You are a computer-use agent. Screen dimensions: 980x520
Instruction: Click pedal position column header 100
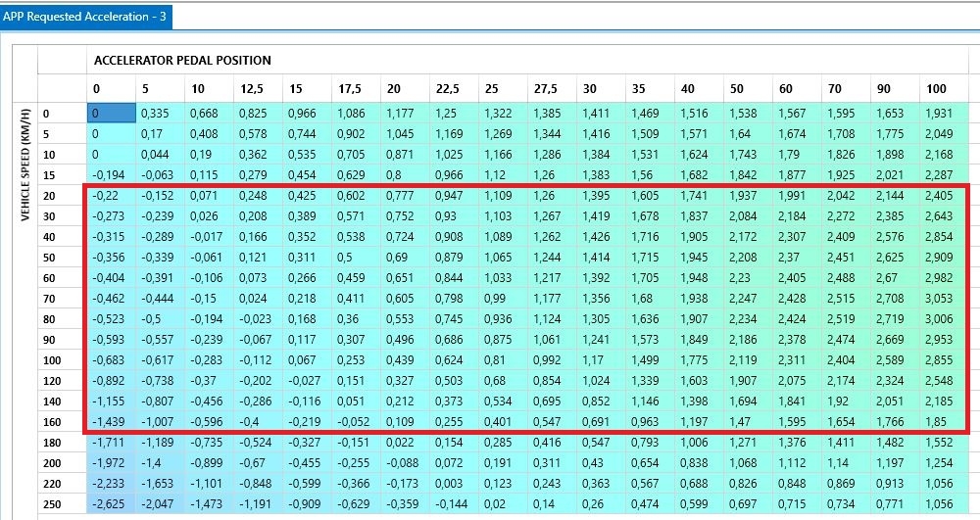(944, 89)
